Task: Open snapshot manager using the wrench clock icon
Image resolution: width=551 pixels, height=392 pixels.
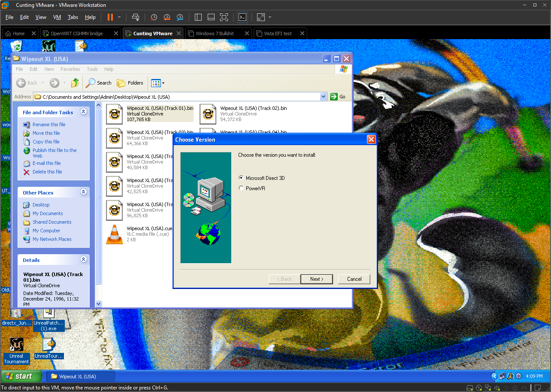Action: click(180, 17)
